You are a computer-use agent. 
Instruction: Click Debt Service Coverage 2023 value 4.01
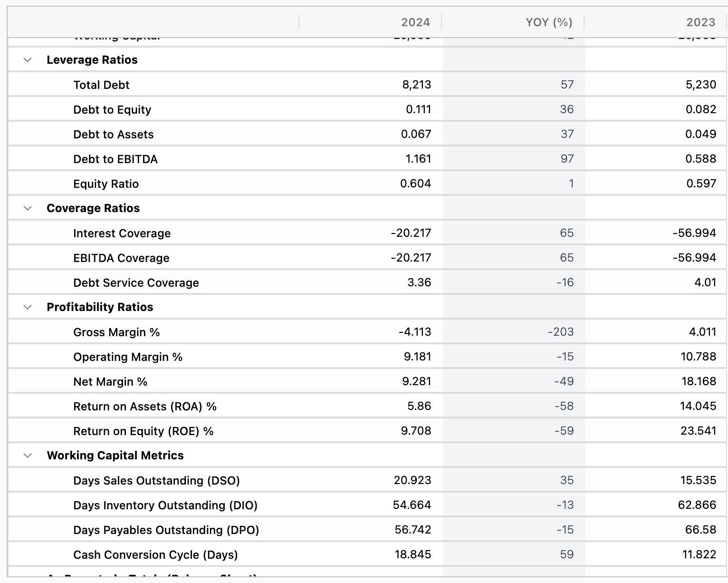[x=705, y=282]
